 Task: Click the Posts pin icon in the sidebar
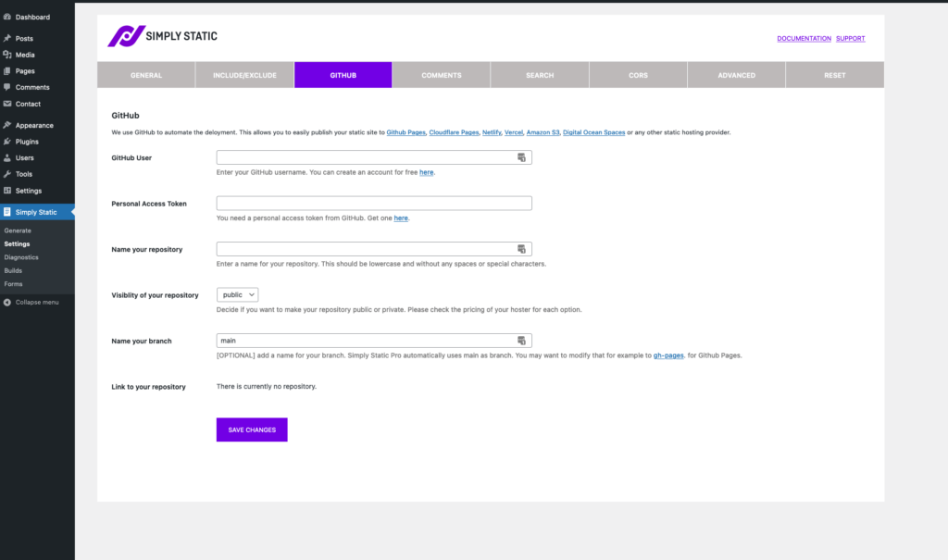[9, 36]
